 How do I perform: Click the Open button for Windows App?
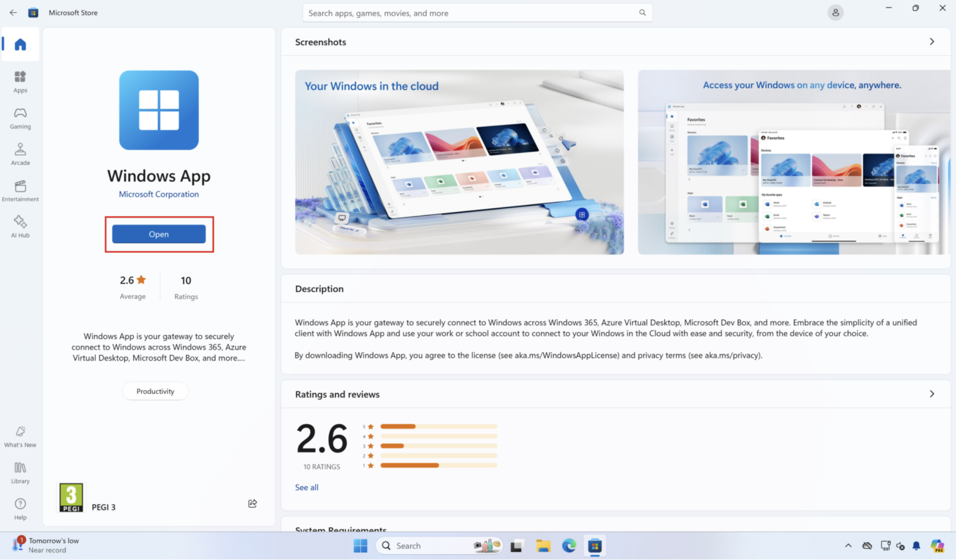click(x=159, y=234)
